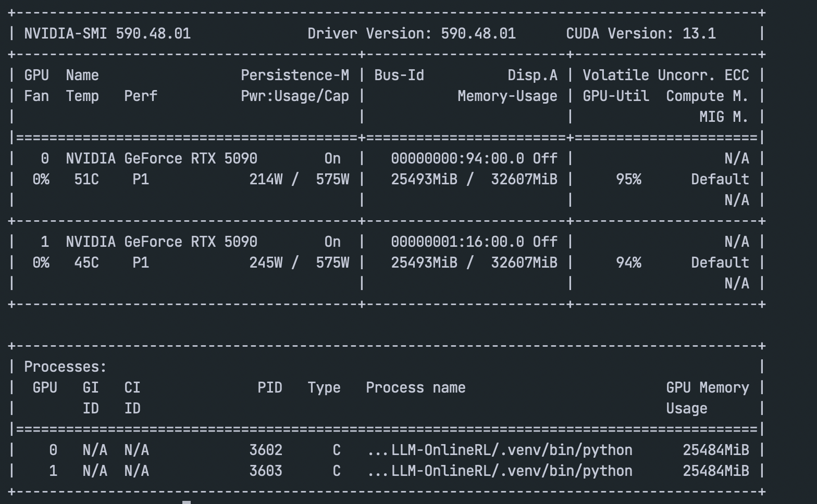
Task: Click the Pwr:Usage/Cap header
Action: [x=295, y=96]
